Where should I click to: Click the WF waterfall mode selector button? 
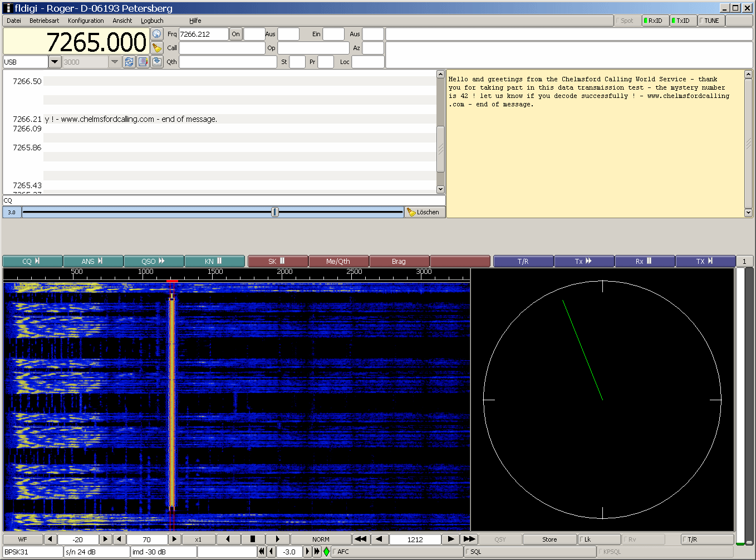coord(23,539)
